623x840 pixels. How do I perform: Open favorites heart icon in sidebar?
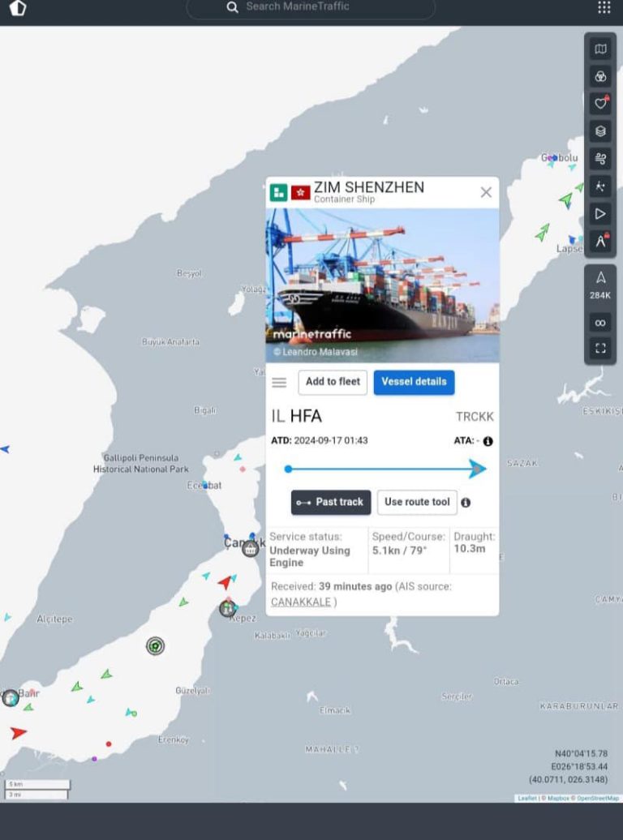(600, 104)
